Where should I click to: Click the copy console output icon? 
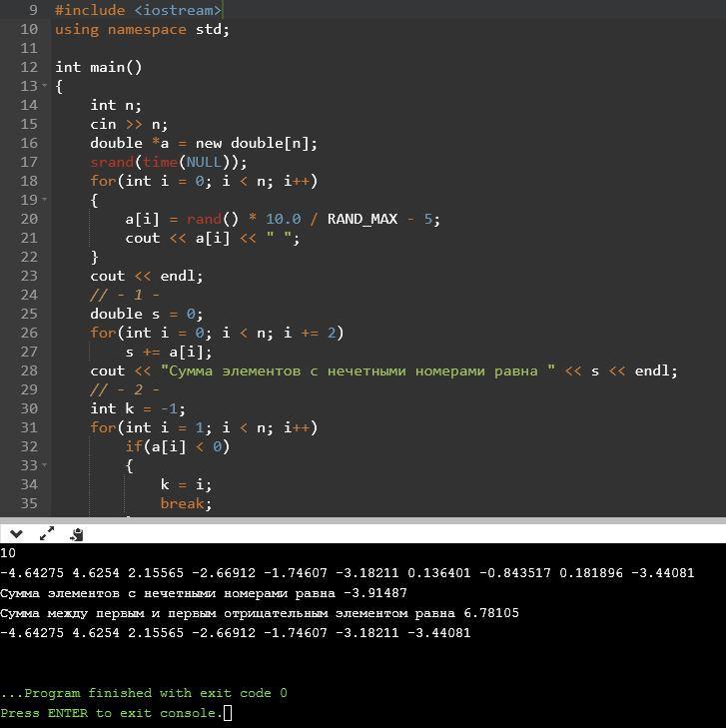[x=77, y=534]
